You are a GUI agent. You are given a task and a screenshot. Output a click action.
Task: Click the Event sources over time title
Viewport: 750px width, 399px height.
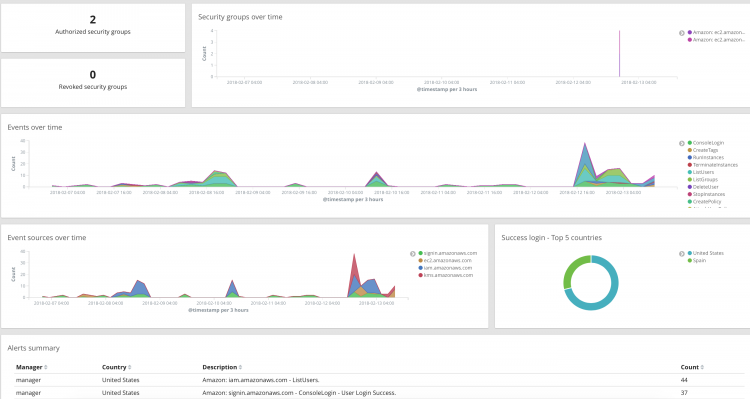(x=47, y=238)
